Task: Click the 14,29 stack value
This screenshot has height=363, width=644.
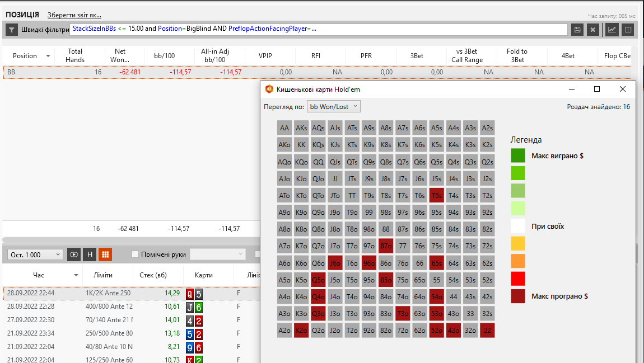Action: (x=172, y=293)
